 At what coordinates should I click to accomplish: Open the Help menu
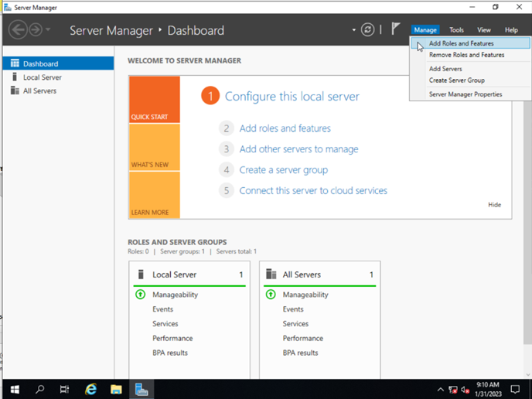(511, 30)
